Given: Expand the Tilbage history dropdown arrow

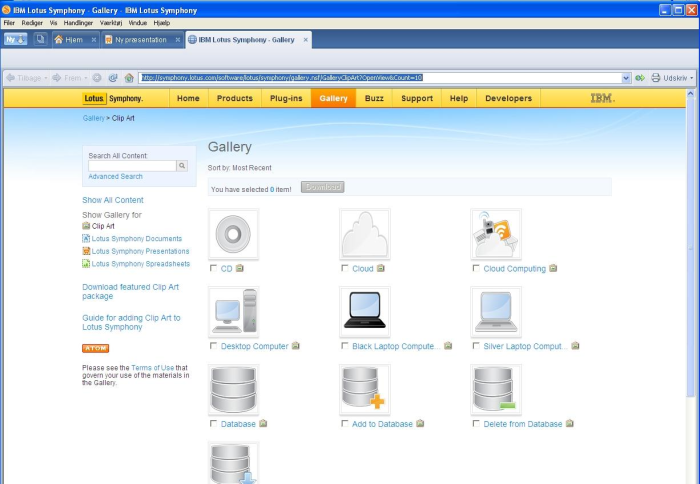Looking at the screenshot, I should tap(46, 78).
